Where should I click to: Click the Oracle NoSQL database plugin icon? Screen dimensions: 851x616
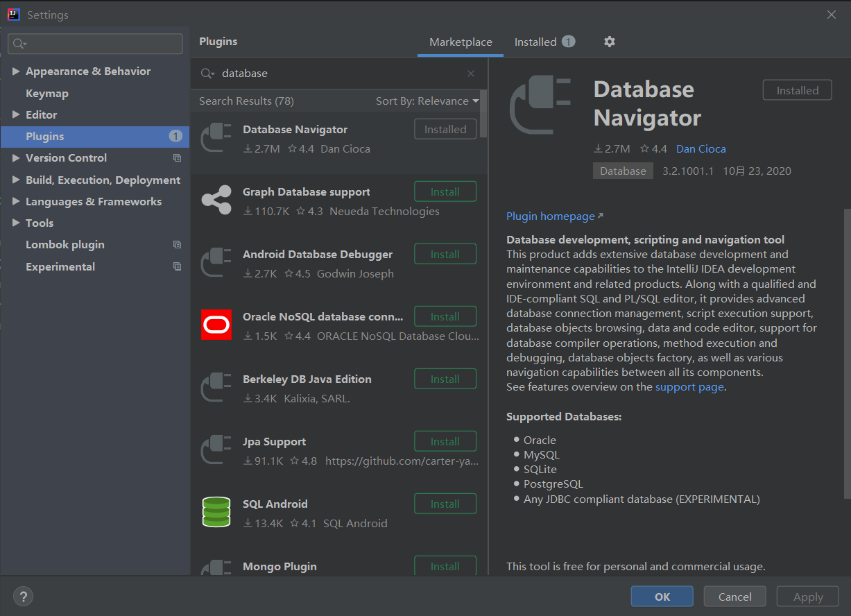[216, 324]
